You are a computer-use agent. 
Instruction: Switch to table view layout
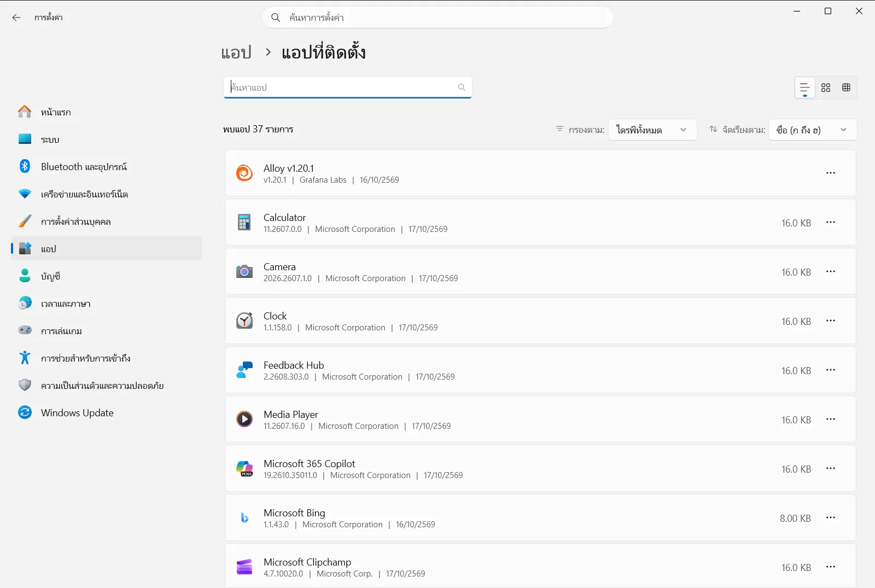point(846,88)
